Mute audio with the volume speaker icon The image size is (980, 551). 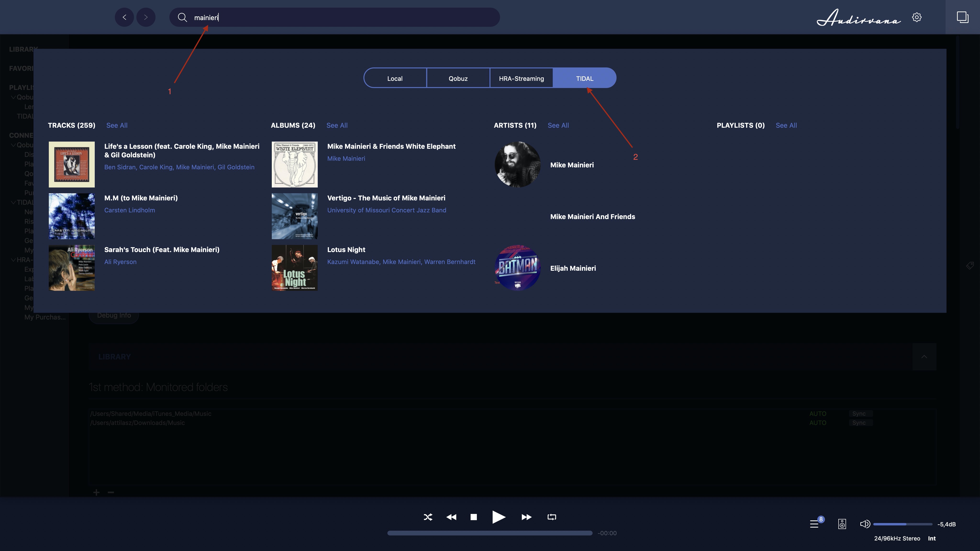tap(865, 524)
